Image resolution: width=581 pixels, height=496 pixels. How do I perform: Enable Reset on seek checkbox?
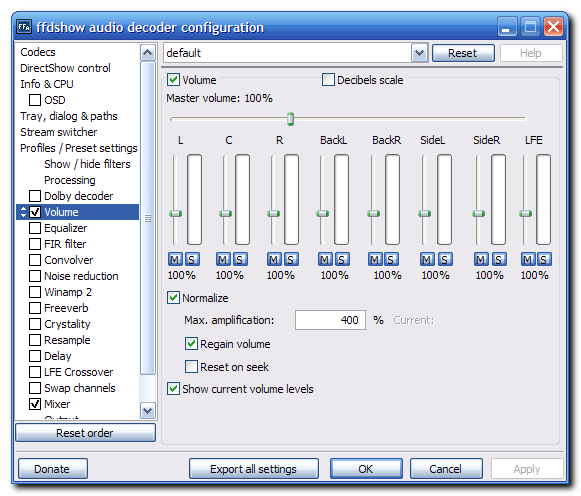(x=191, y=367)
